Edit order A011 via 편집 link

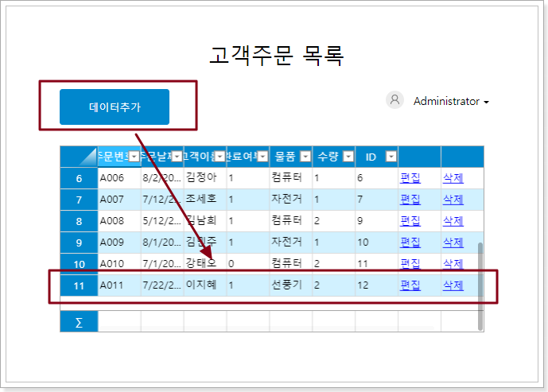(x=410, y=285)
